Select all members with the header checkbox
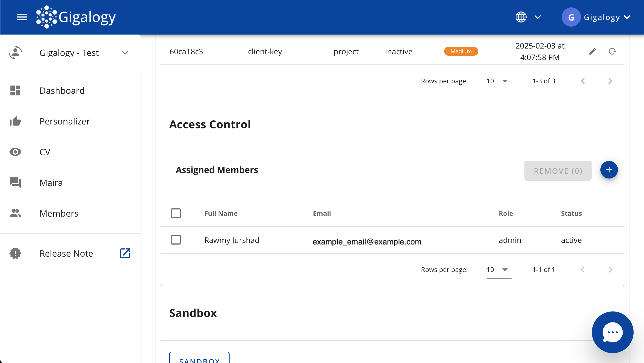Screen dimensions: 644x363 click(176, 213)
